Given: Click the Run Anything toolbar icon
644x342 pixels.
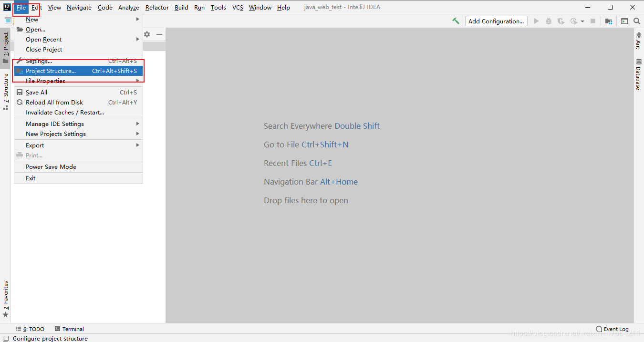Looking at the screenshot, I should (x=624, y=21).
